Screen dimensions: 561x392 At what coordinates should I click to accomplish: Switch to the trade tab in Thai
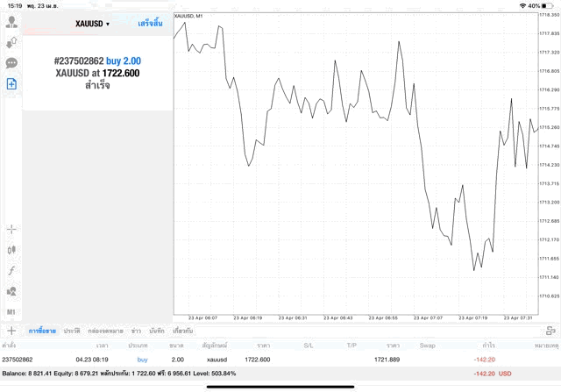tap(42, 331)
